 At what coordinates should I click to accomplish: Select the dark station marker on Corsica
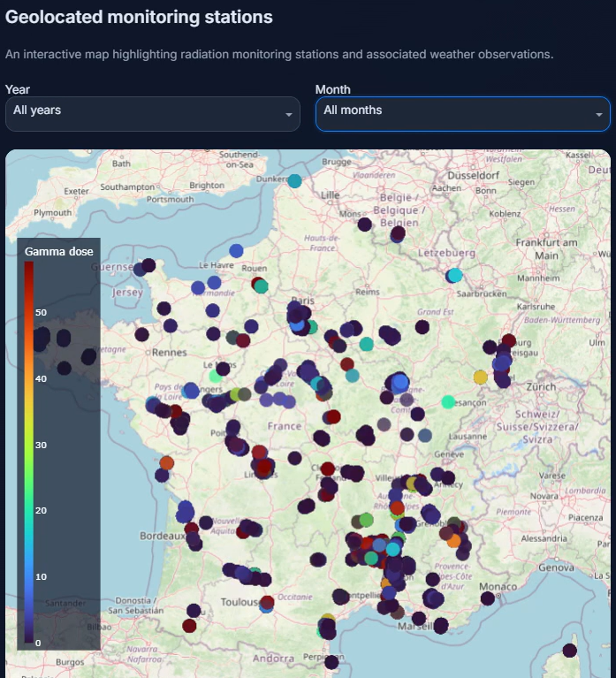[570, 651]
